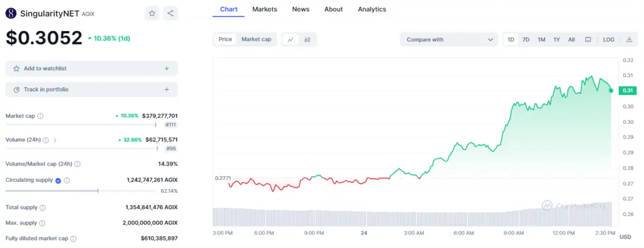The image size is (644, 248).
Task: Click Fully diluted market cap info icon
Action: point(74,239)
